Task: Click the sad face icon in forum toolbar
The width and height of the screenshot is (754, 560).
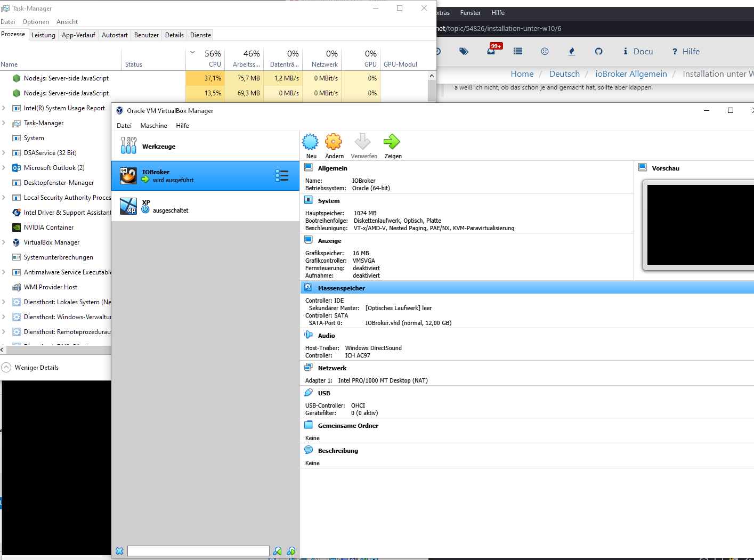Action: click(x=545, y=51)
